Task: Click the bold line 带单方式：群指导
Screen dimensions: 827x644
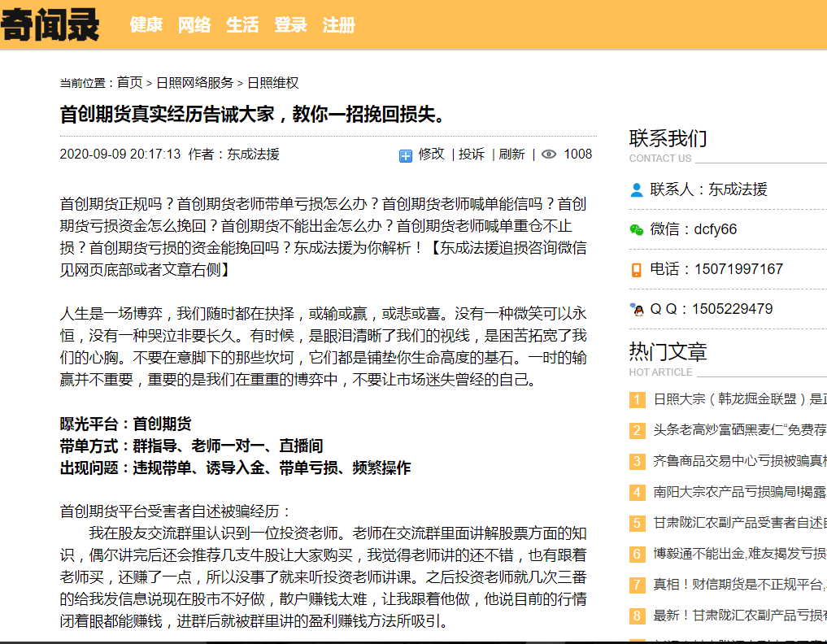Action: click(191, 446)
